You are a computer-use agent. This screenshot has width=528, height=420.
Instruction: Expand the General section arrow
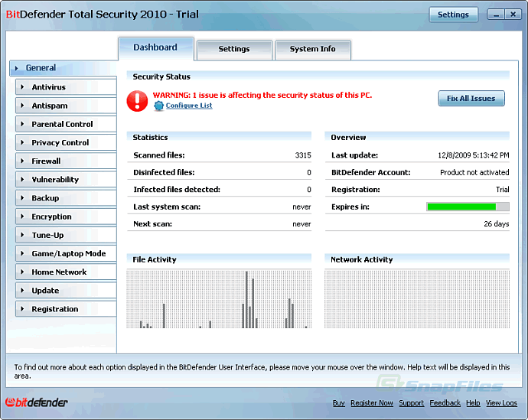click(17, 68)
